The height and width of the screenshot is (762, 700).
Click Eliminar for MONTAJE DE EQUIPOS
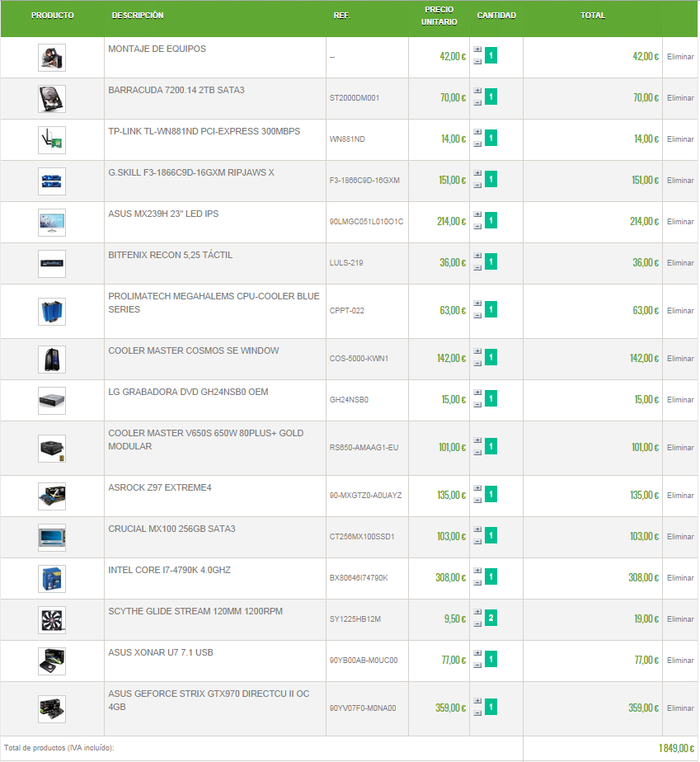click(x=680, y=57)
